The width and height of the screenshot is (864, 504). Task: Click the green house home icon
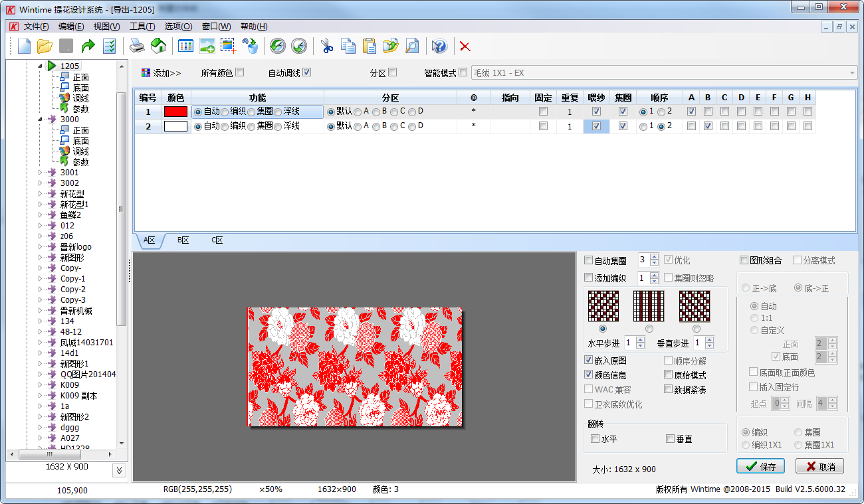158,46
